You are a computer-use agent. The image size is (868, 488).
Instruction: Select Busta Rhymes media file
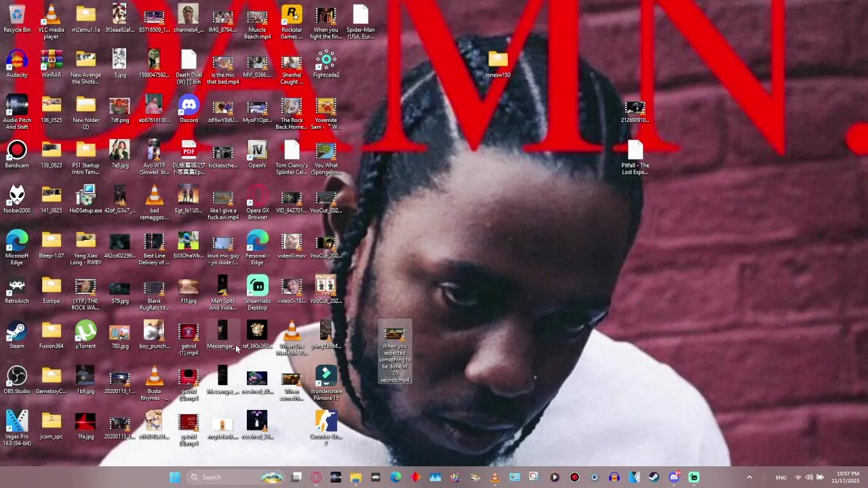[155, 383]
